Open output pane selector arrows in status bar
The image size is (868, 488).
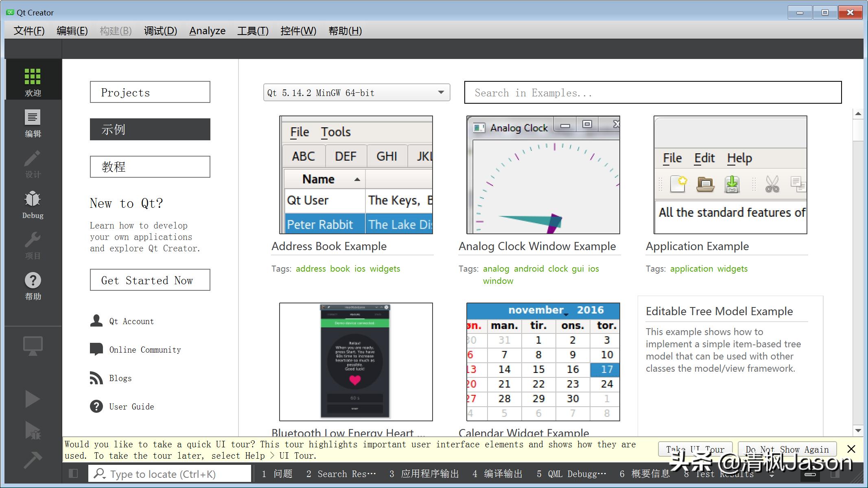point(772,474)
